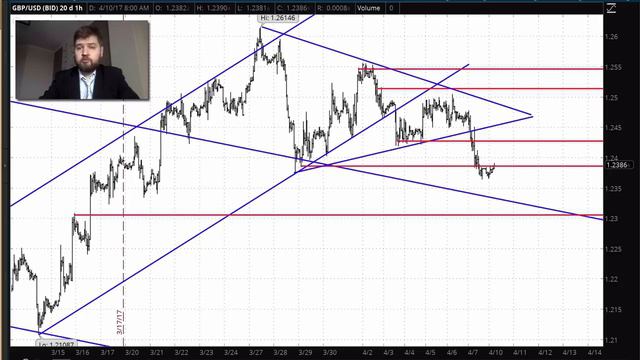Click the 3/22 date on time axis

(x=181, y=352)
